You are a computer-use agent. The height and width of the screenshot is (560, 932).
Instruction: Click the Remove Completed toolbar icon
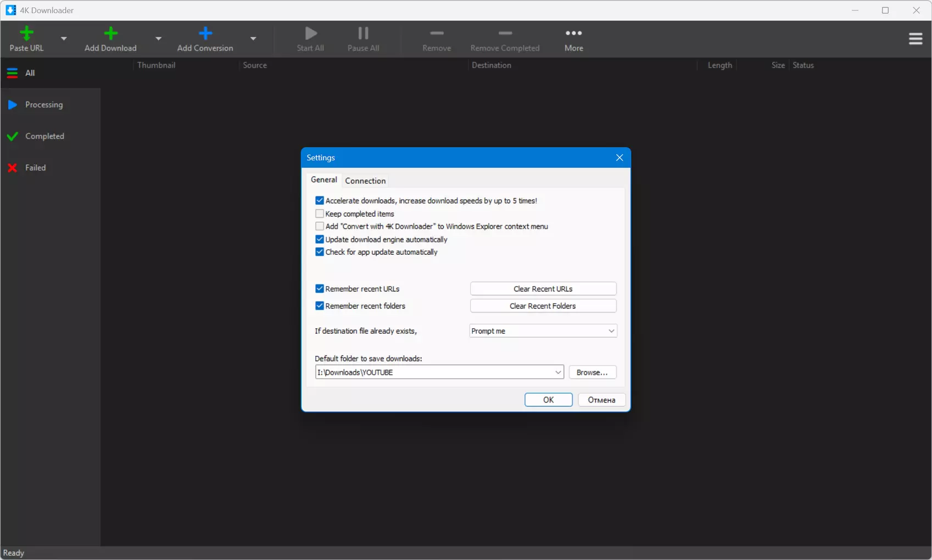point(505,33)
